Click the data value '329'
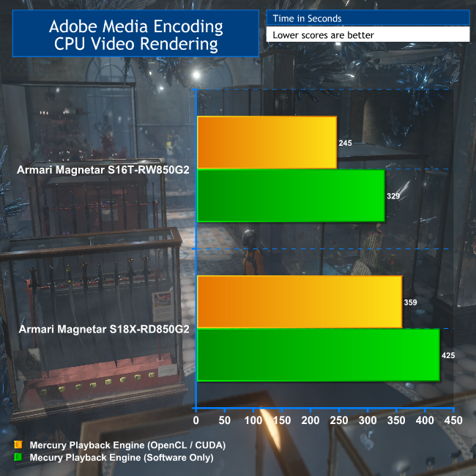 coord(393,196)
